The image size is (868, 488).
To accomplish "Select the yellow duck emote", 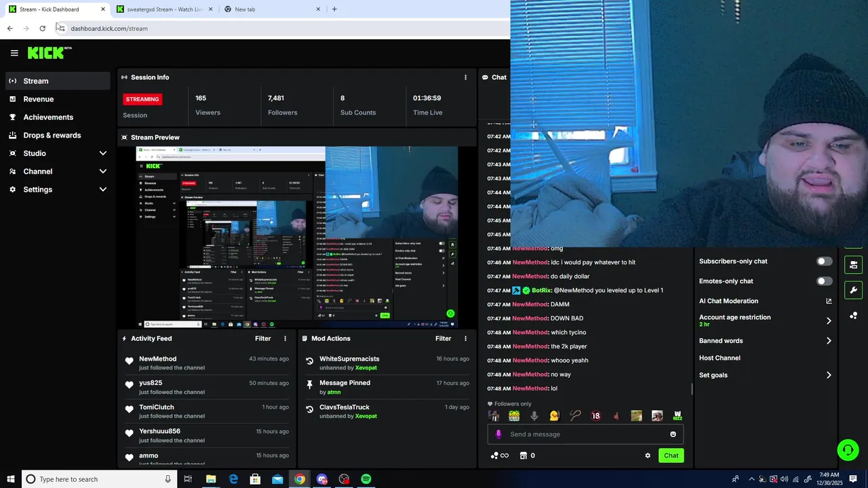I will coord(555,416).
